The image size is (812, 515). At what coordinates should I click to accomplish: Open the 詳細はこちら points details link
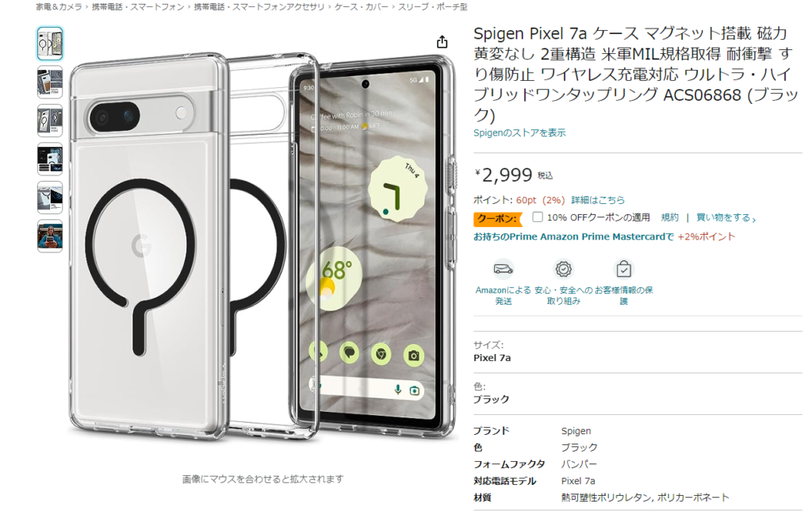[x=598, y=200]
